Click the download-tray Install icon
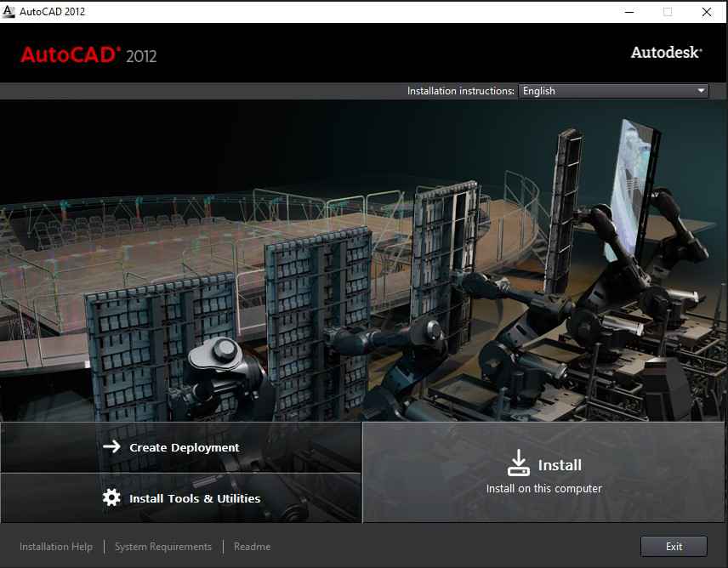This screenshot has height=568, width=728. pyautogui.click(x=518, y=463)
